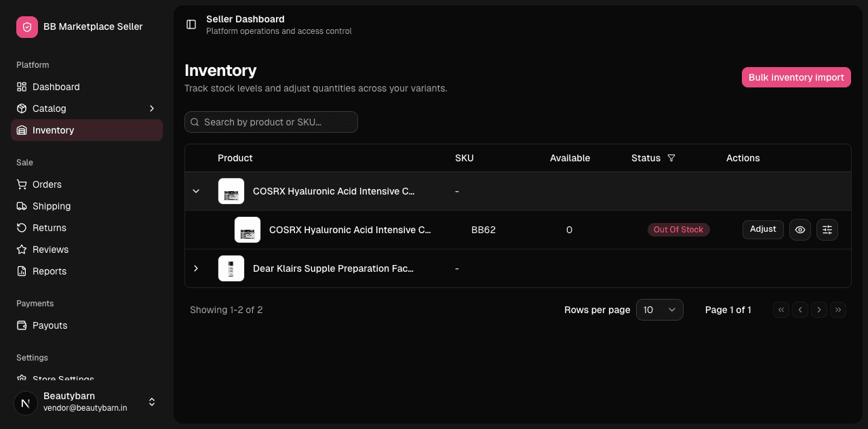Click the Inventory warehouse icon
Screen dimensions: 868x429
tap(22, 130)
